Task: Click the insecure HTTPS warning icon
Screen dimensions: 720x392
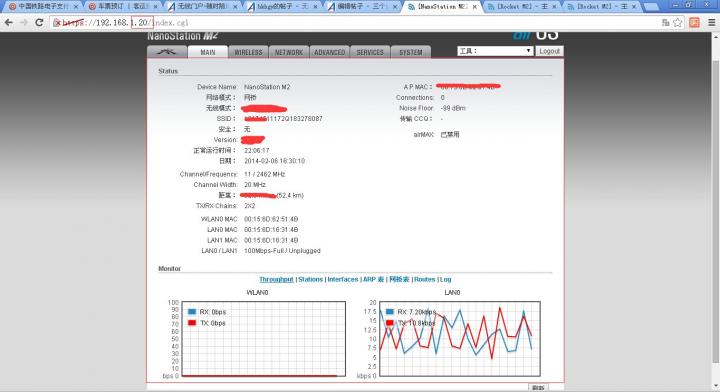Action: [56, 22]
